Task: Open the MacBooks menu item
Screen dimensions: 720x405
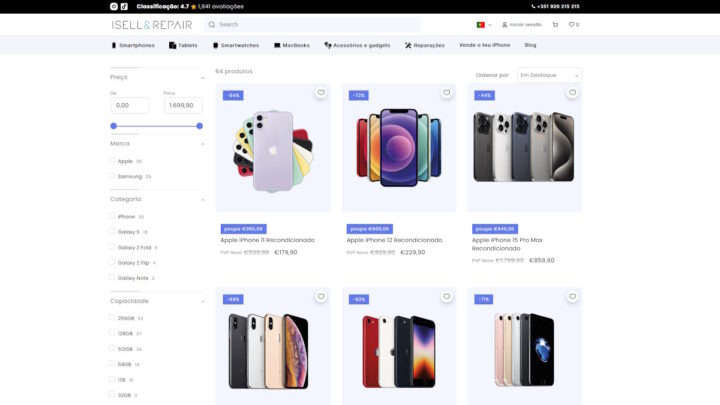Action: point(292,45)
